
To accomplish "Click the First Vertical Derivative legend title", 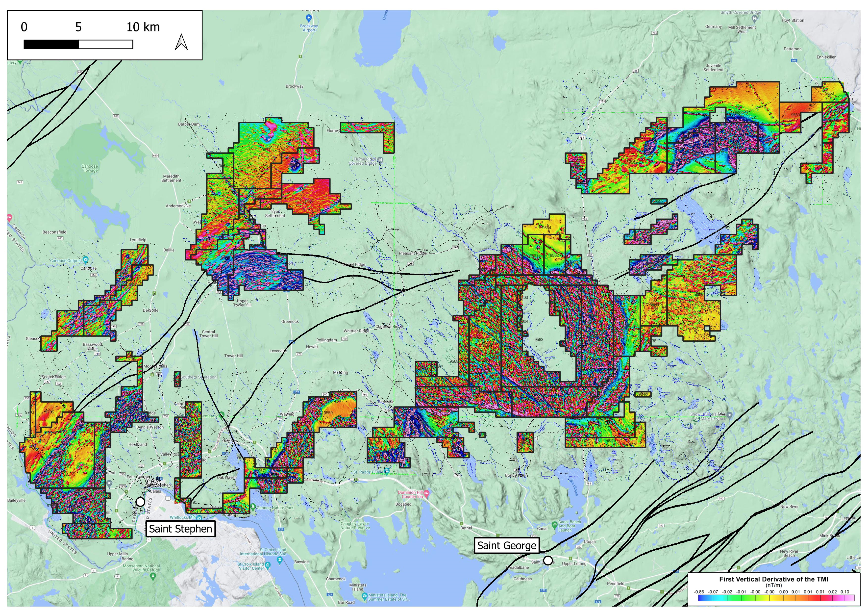I will tap(773, 579).
